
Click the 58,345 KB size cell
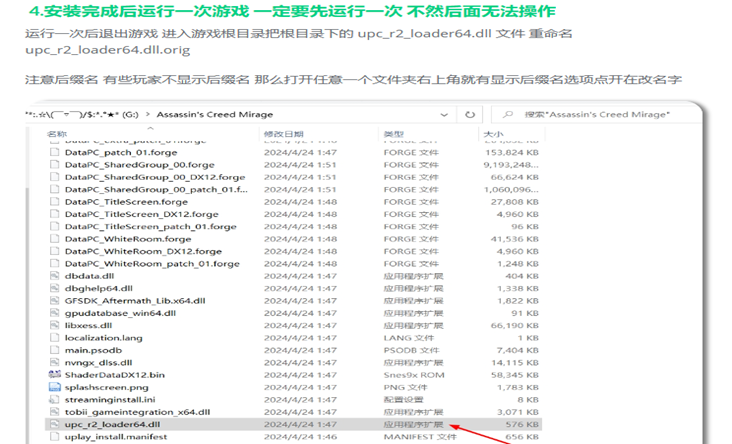pyautogui.click(x=515, y=375)
